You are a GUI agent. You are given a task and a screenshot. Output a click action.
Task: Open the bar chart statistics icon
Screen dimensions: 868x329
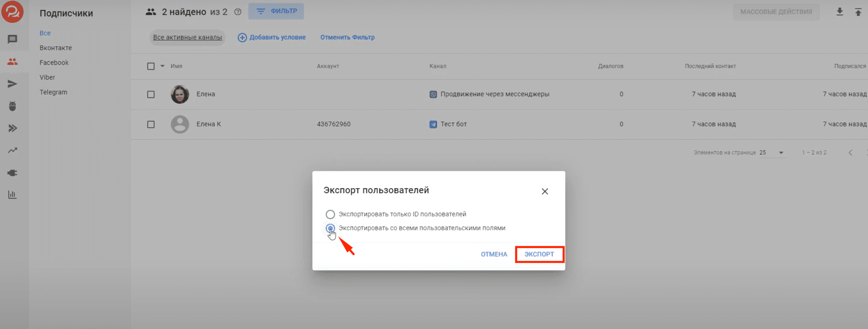coord(12,195)
